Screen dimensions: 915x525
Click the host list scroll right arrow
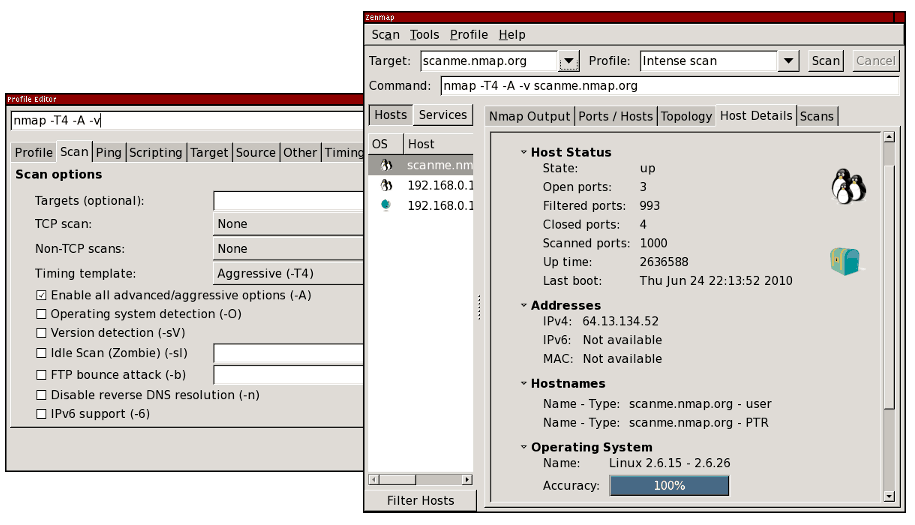(x=467, y=480)
